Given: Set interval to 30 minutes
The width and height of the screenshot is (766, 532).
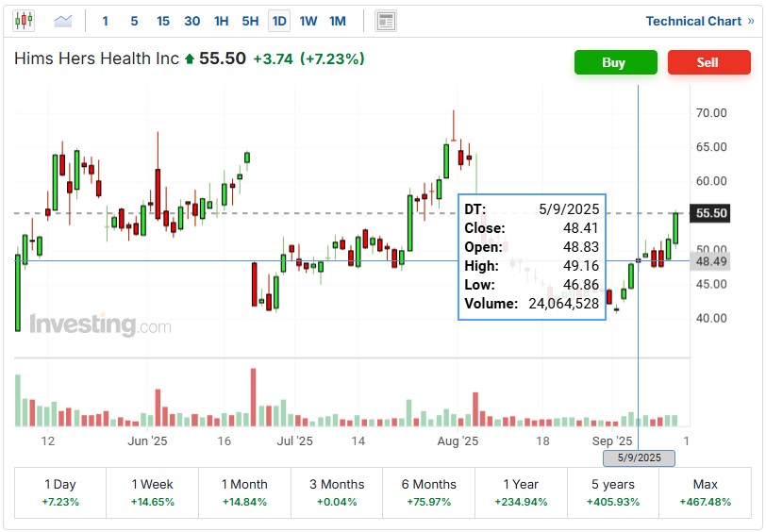Looking at the screenshot, I should click(x=192, y=21).
